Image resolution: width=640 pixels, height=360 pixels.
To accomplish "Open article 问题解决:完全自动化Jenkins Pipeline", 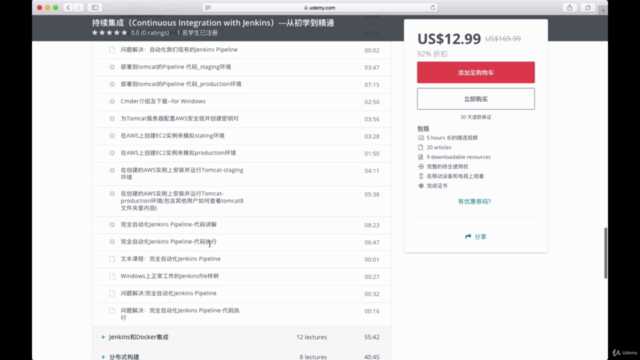I will pyautogui.click(x=168, y=293).
